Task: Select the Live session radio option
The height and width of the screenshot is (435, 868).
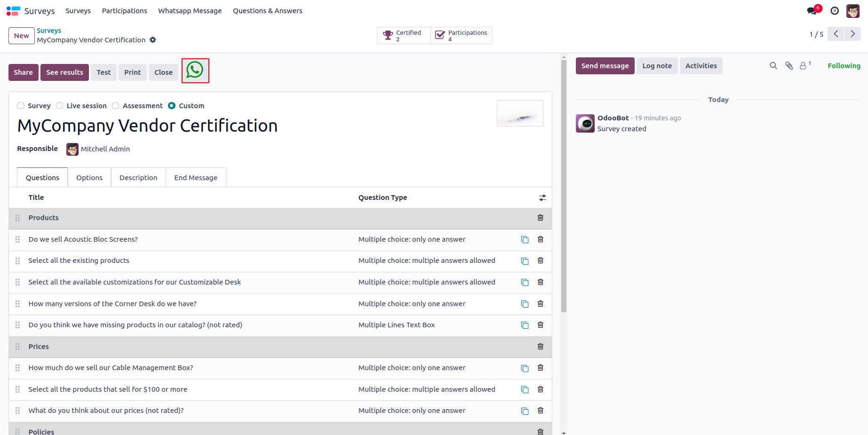Action: tap(60, 106)
